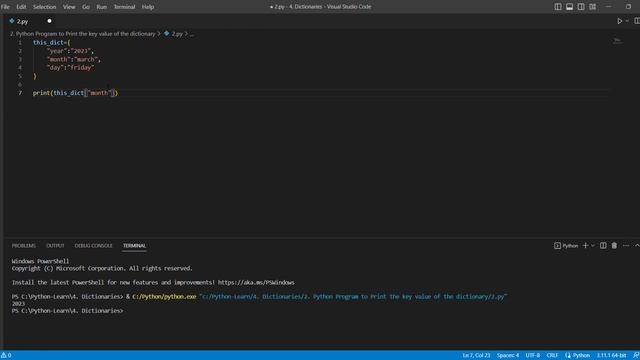
Task: Change indentation via Spaces: 4
Action: 508,356
